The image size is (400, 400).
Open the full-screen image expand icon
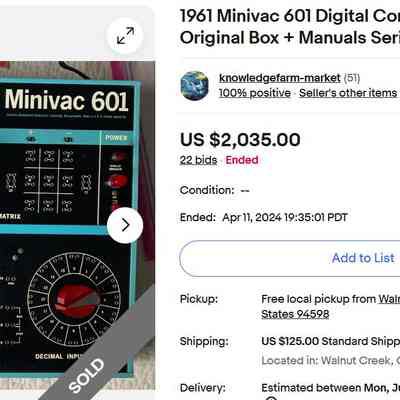125,36
